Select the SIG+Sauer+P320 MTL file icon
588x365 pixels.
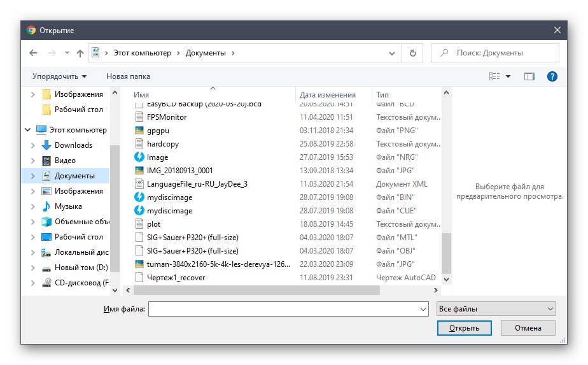click(x=139, y=238)
